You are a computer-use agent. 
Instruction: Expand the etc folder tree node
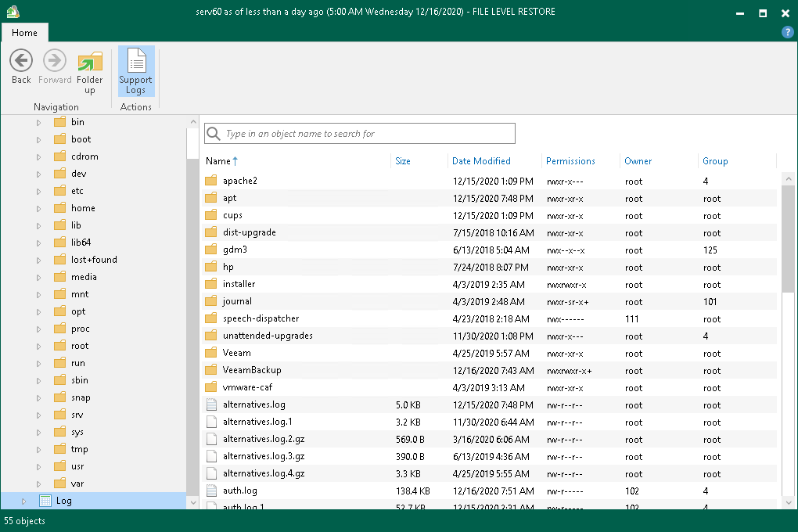coord(39,191)
